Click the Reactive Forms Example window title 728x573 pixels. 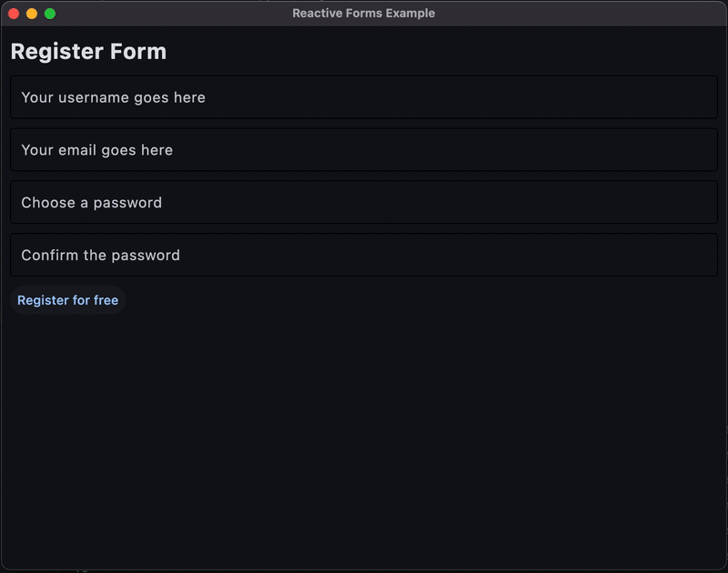click(x=363, y=14)
